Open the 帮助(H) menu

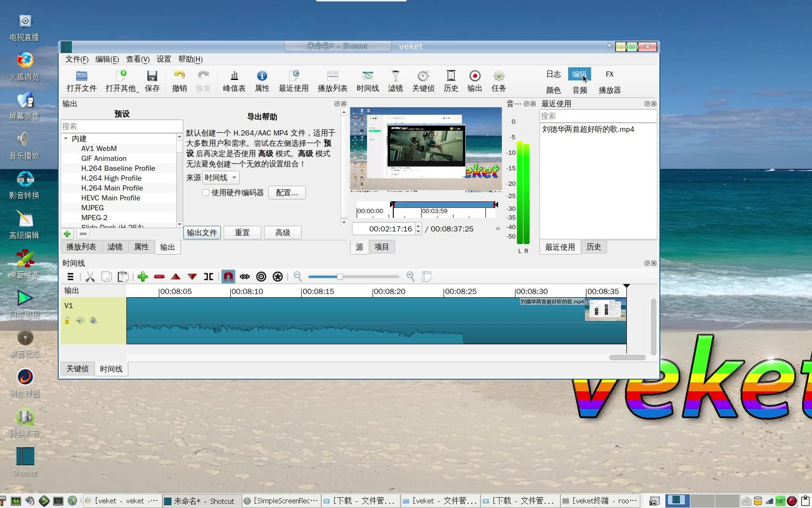190,59
